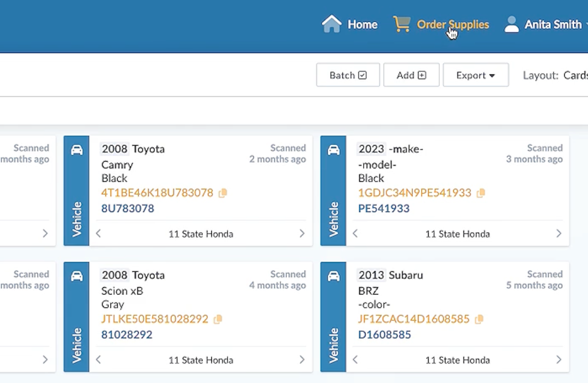Click "11 State Honda" on the Subaru BRZ card

(x=458, y=360)
